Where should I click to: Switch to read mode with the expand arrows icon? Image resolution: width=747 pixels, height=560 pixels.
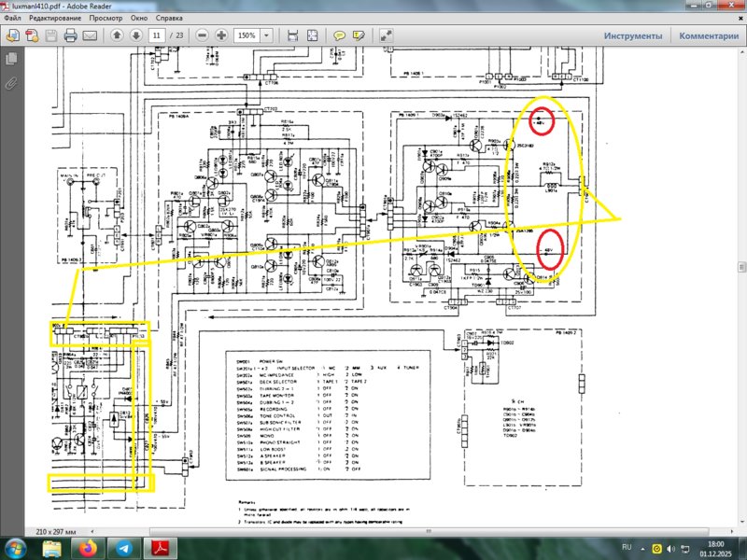point(386,35)
